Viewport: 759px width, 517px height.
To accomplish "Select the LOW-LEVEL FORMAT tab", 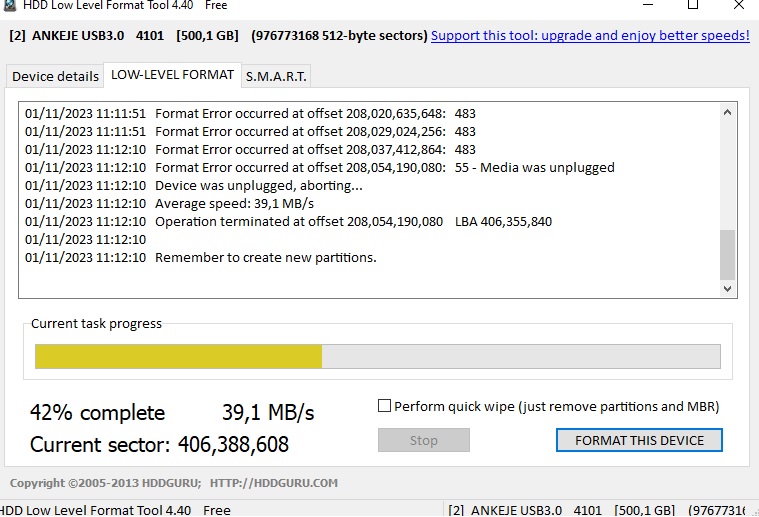I will [x=173, y=75].
